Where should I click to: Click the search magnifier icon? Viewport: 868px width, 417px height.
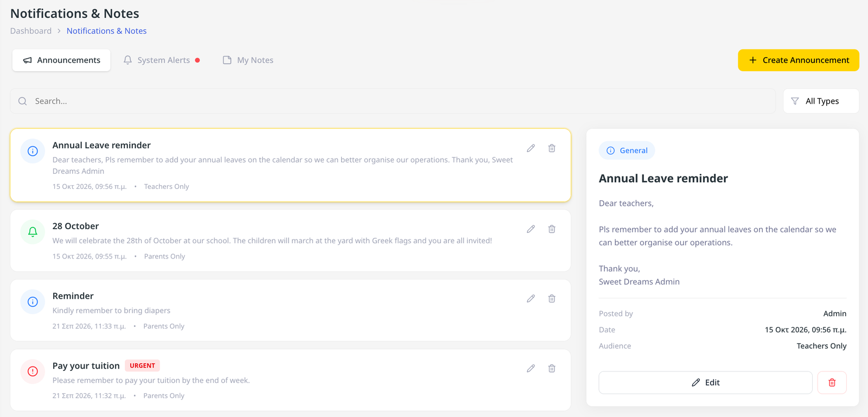click(22, 101)
